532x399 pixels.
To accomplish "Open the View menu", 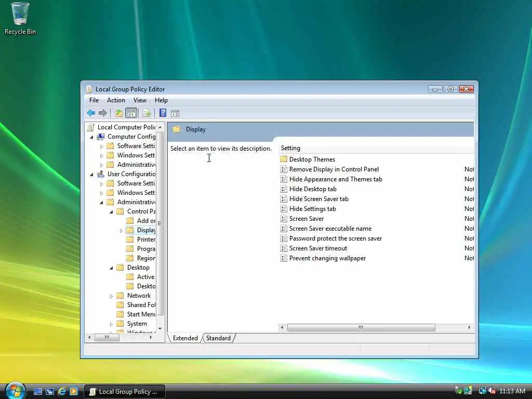I will (x=140, y=100).
